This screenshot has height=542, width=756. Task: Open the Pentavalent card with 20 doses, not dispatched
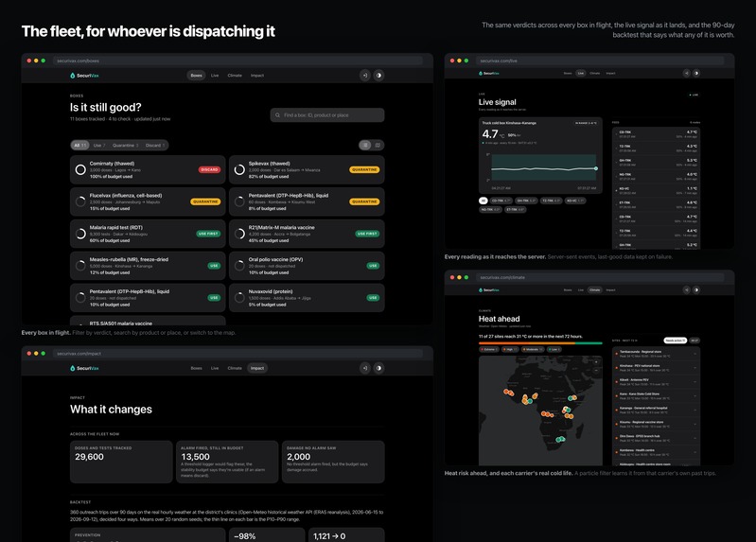pos(148,298)
